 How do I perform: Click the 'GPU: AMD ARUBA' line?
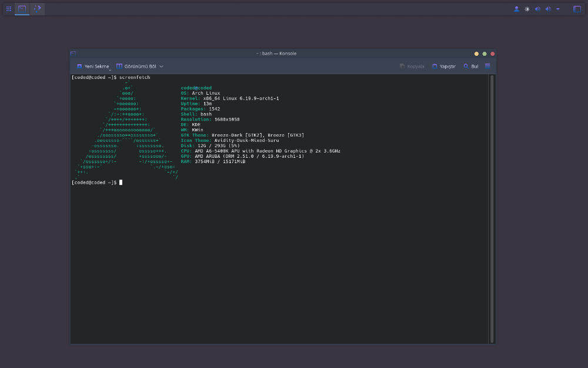tap(242, 156)
